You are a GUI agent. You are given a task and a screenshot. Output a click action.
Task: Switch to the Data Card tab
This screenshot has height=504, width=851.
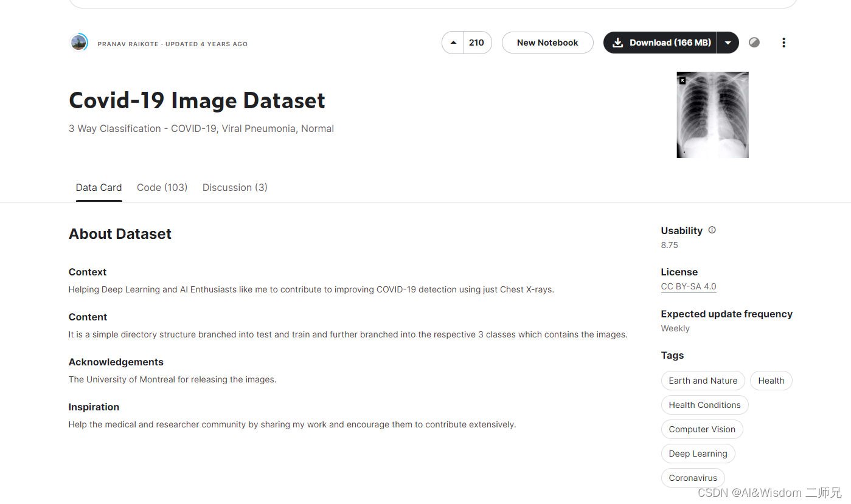point(99,187)
